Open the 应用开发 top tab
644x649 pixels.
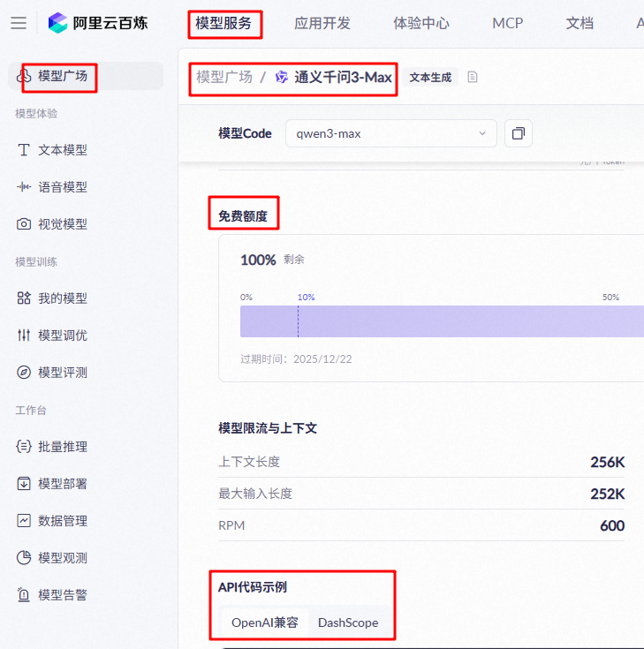(x=322, y=23)
